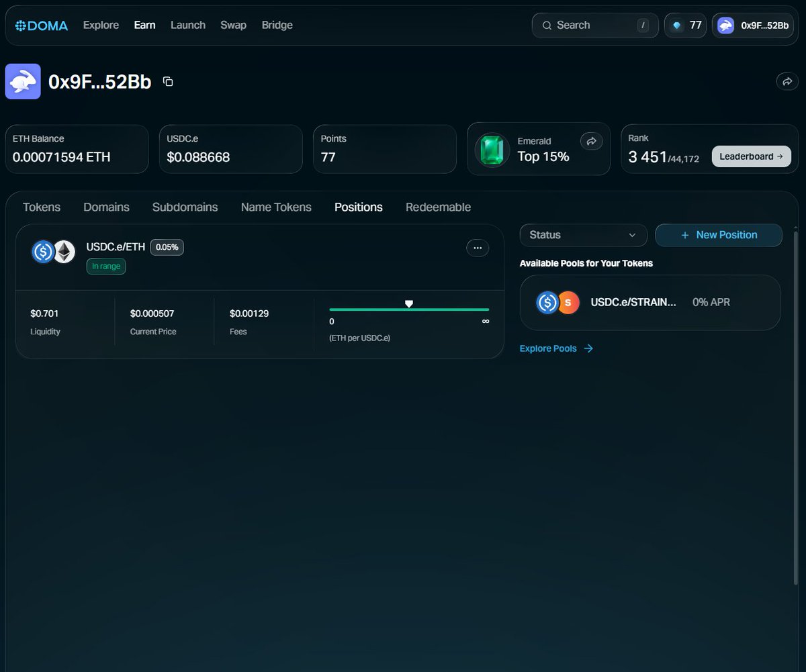Click the ETH Balance card
Viewport: 806px width, 672px height.
coord(77,149)
